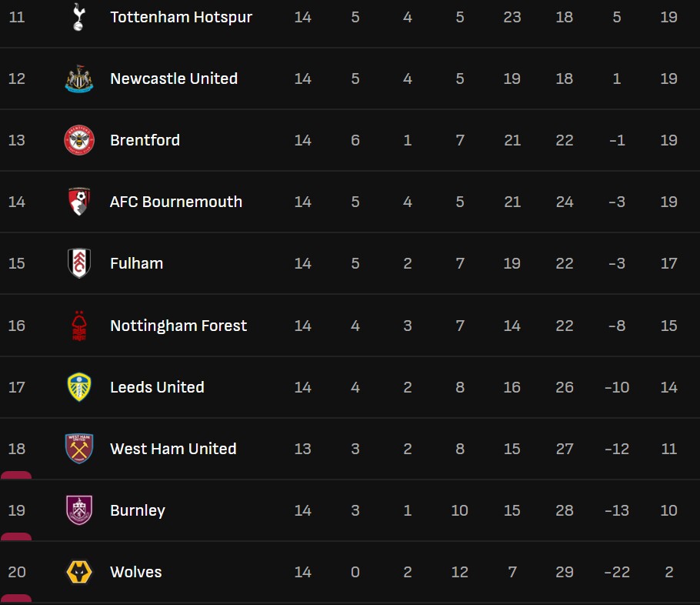This screenshot has height=605, width=700.
Task: Click the Brentford club crest
Action: (x=78, y=140)
